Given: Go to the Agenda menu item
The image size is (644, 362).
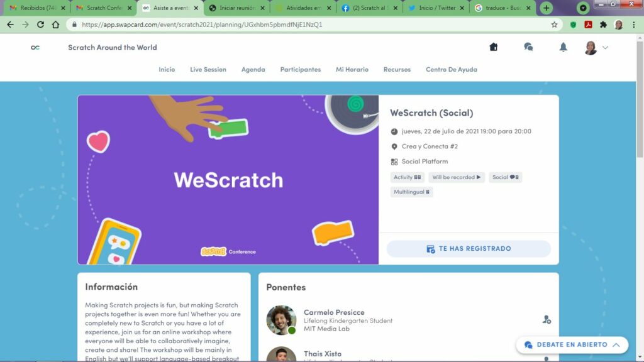Looking at the screenshot, I should (253, 69).
